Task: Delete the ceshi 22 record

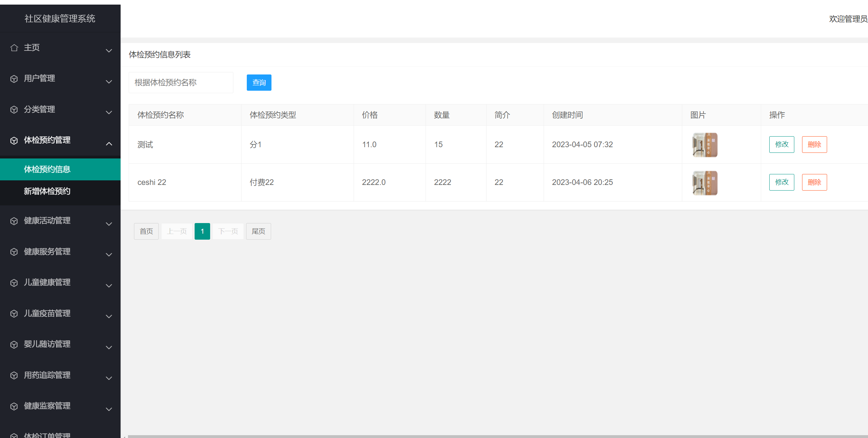Action: point(814,182)
